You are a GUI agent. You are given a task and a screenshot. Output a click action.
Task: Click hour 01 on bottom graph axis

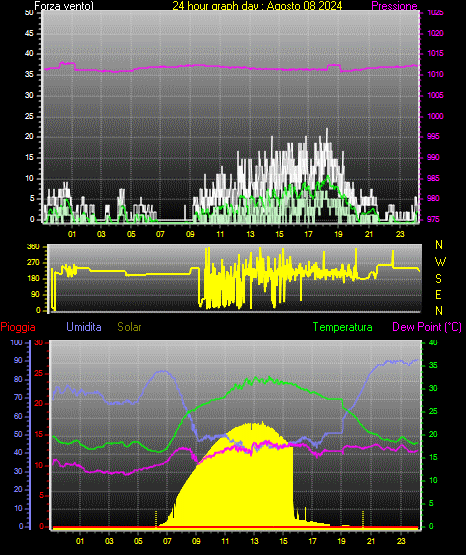(80, 541)
